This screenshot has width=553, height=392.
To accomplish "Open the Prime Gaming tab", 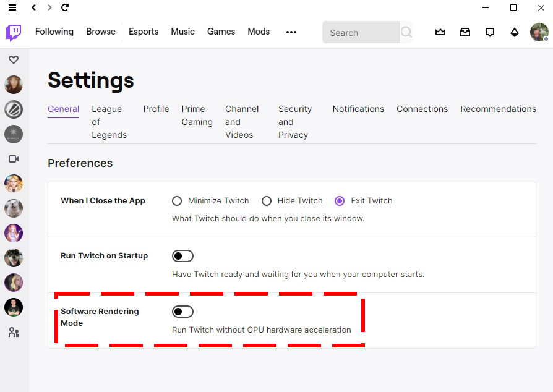I will [x=197, y=115].
